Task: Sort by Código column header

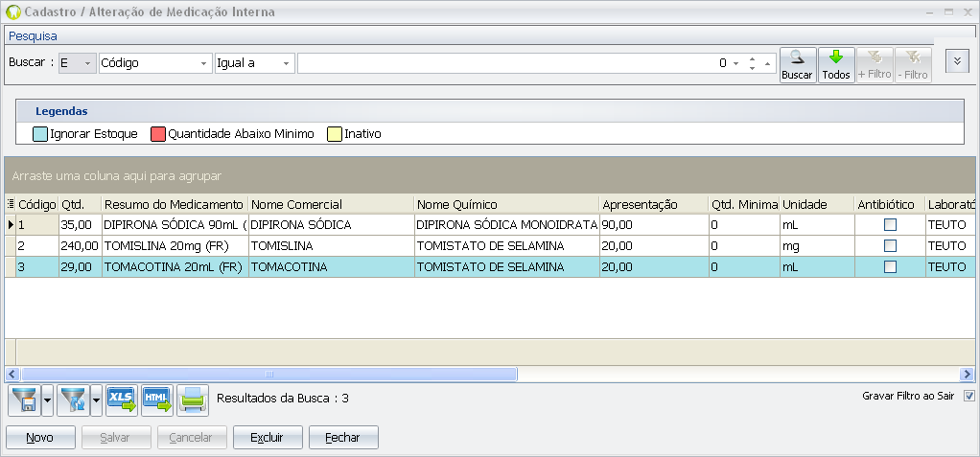Action: click(36, 204)
